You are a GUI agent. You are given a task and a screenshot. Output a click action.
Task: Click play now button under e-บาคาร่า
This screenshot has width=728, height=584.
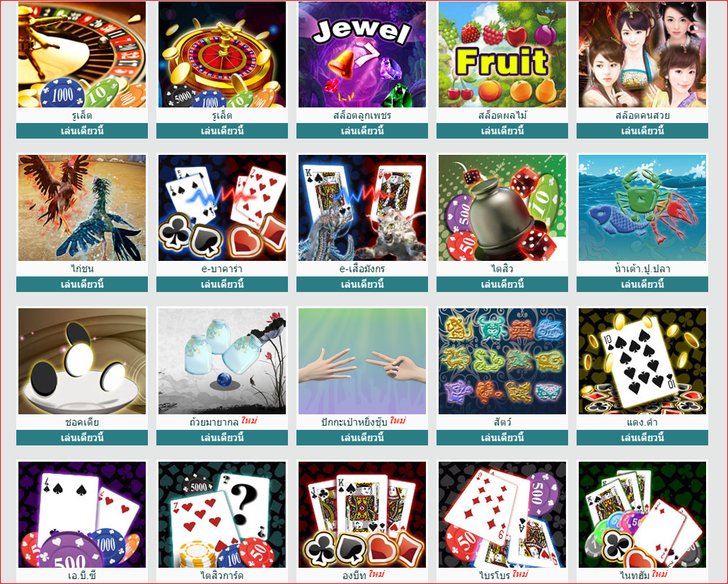[x=222, y=284]
